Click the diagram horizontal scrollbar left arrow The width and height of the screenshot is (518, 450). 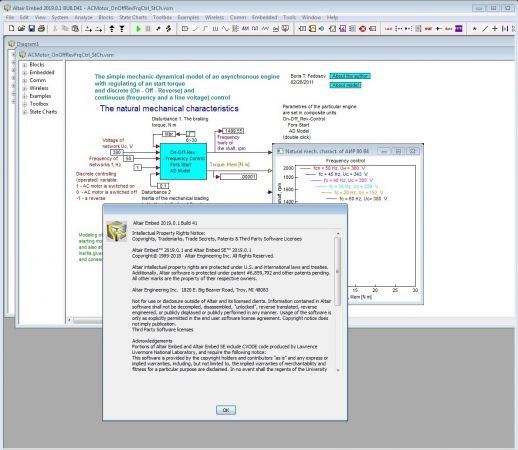[69, 320]
